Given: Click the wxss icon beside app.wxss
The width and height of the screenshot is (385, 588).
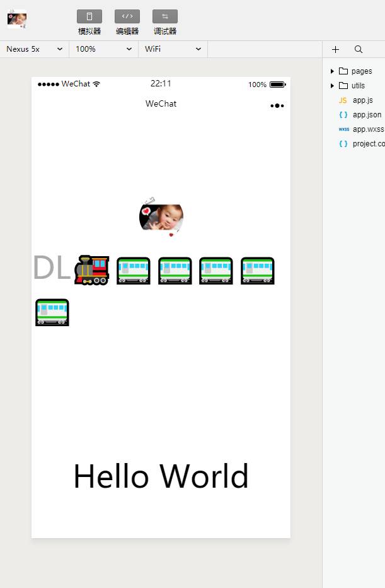Looking at the screenshot, I should tap(344, 129).
